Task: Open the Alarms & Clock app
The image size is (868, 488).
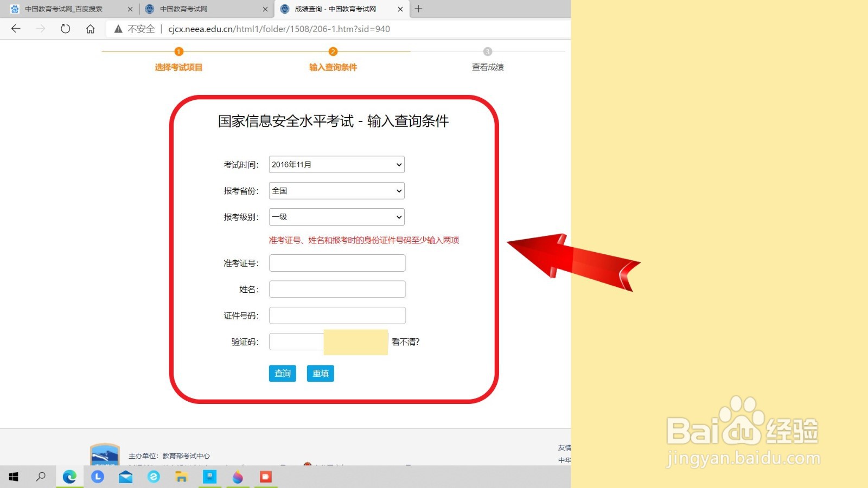Action: 97,477
